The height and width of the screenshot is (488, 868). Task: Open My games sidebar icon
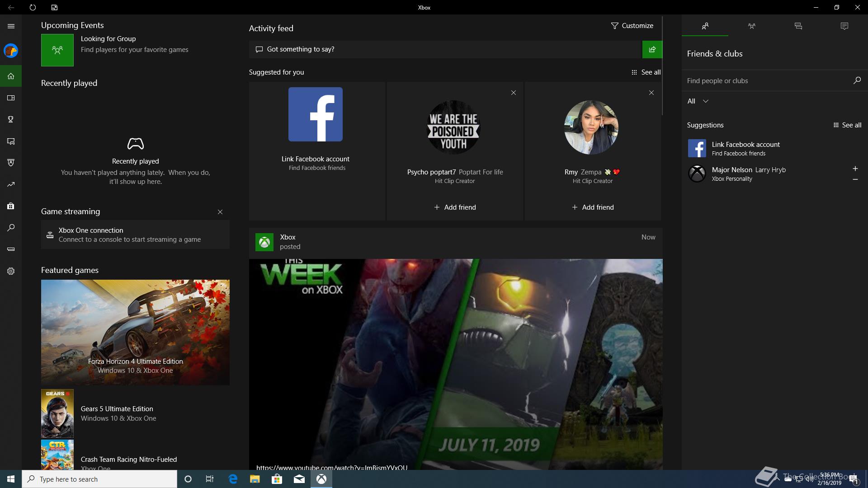pos(11,98)
